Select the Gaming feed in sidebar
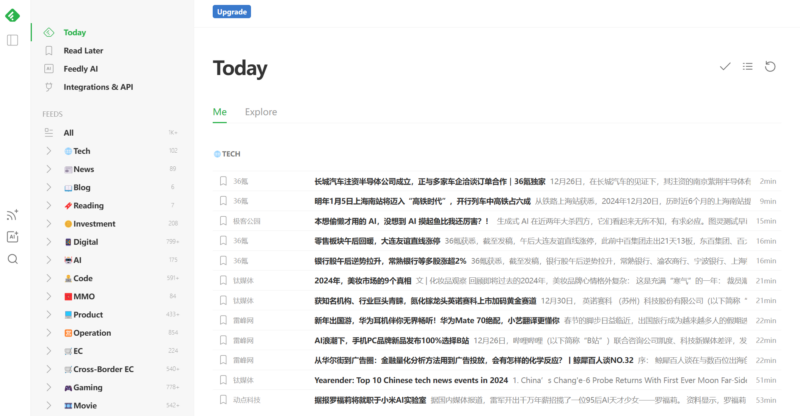 tap(88, 387)
